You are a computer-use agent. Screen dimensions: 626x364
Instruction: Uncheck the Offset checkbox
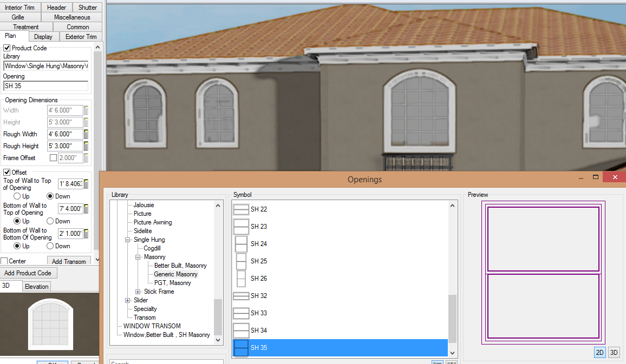click(5, 172)
